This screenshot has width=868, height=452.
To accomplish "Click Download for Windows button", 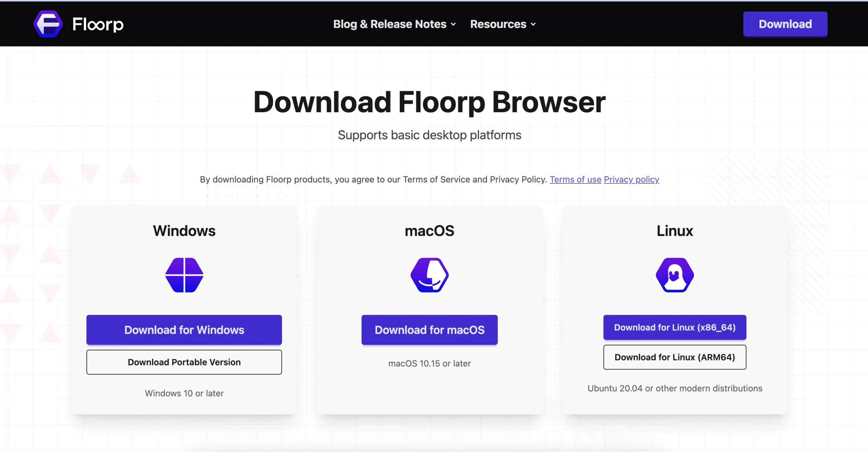I will point(184,330).
